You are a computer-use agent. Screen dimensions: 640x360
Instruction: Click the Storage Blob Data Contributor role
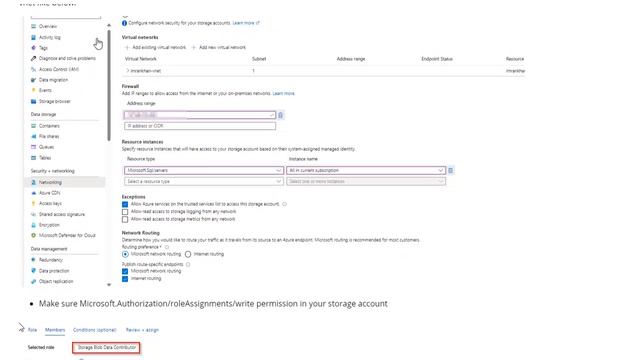coord(107,347)
